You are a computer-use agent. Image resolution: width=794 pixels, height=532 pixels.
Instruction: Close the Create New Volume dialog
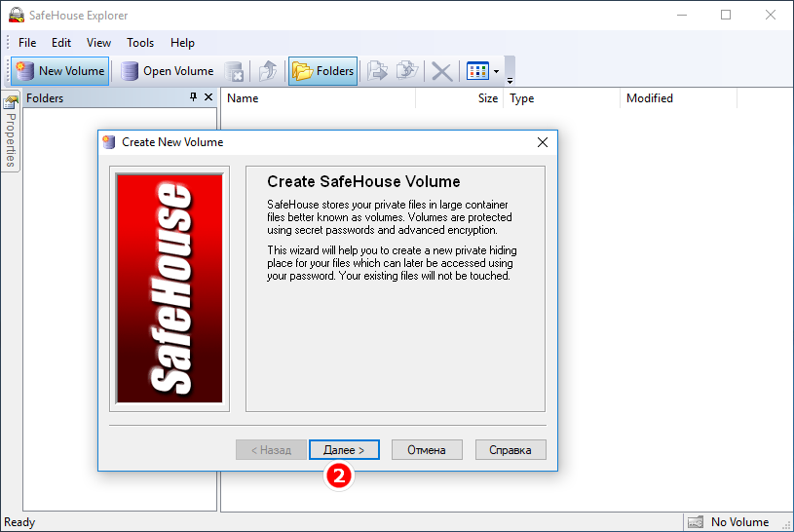[x=543, y=142]
